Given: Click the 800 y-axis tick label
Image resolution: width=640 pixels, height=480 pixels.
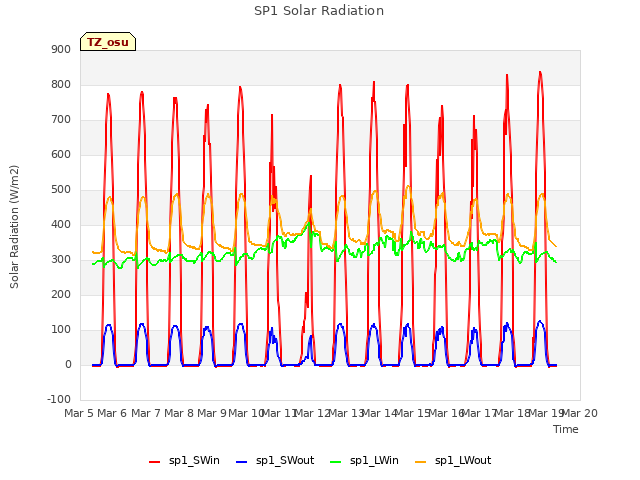Looking at the screenshot, I should point(61,84).
